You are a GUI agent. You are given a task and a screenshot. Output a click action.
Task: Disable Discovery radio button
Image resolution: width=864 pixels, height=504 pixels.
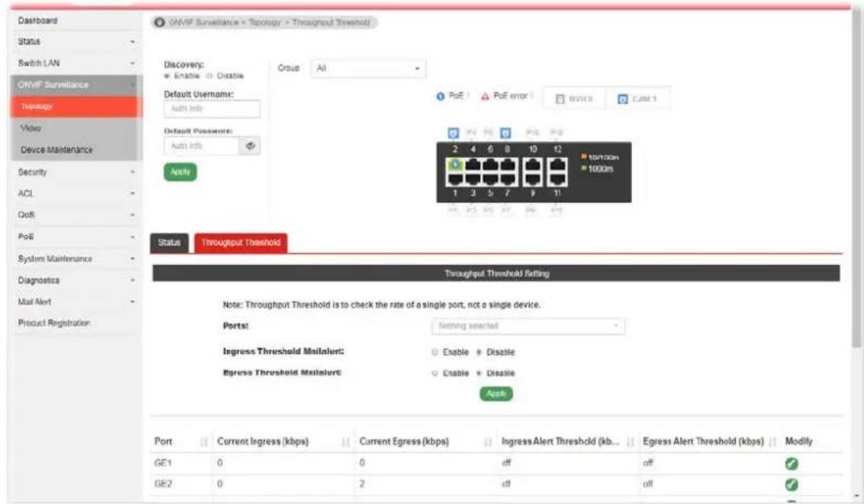tap(209, 76)
